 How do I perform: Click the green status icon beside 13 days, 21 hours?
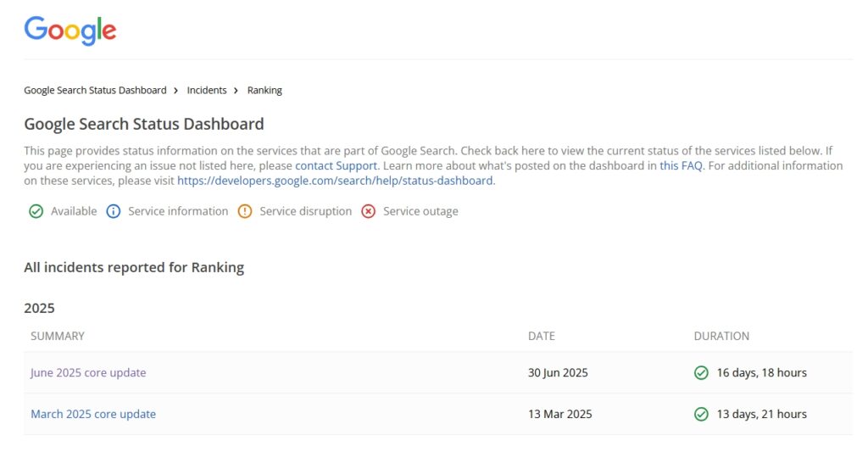pos(701,415)
